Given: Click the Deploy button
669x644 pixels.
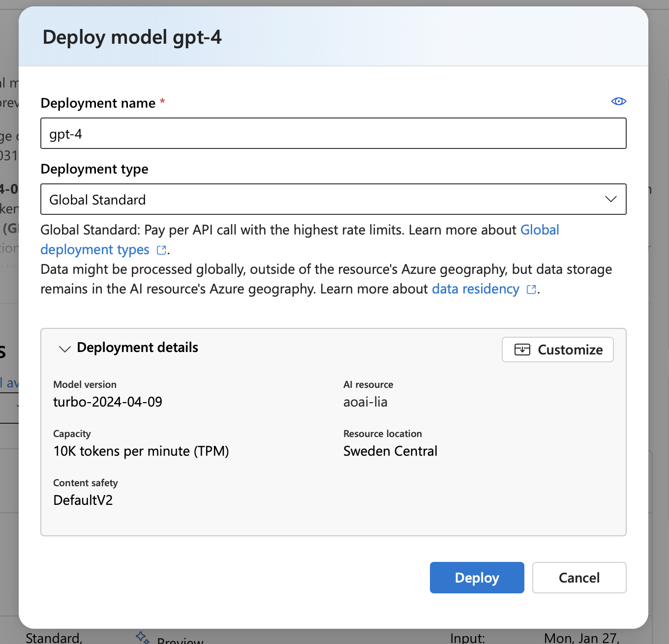Looking at the screenshot, I should click(477, 578).
